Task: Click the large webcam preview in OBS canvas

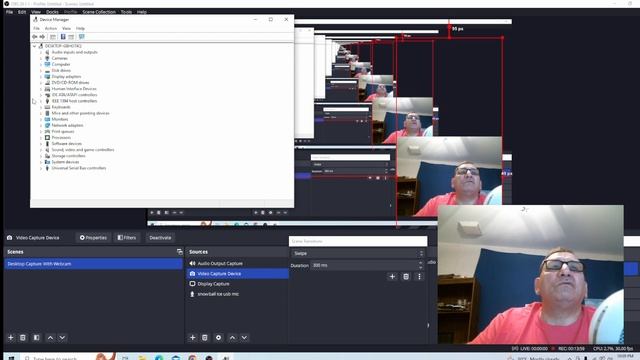Action: point(531,274)
